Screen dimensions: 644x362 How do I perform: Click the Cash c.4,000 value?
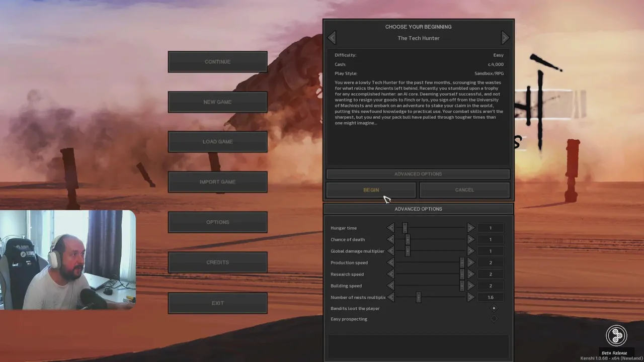496,64
